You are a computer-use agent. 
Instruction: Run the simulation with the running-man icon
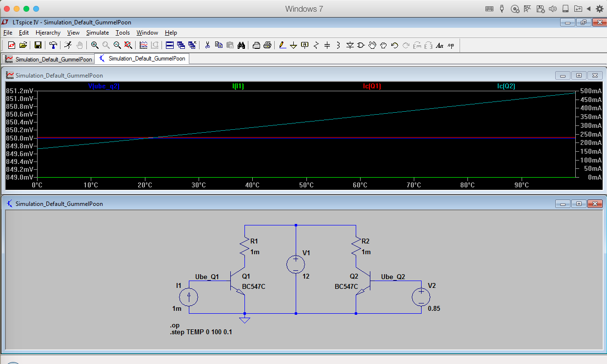point(68,45)
